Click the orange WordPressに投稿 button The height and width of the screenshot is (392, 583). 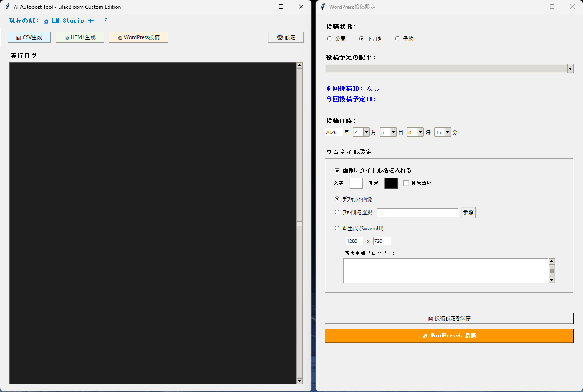pos(449,336)
